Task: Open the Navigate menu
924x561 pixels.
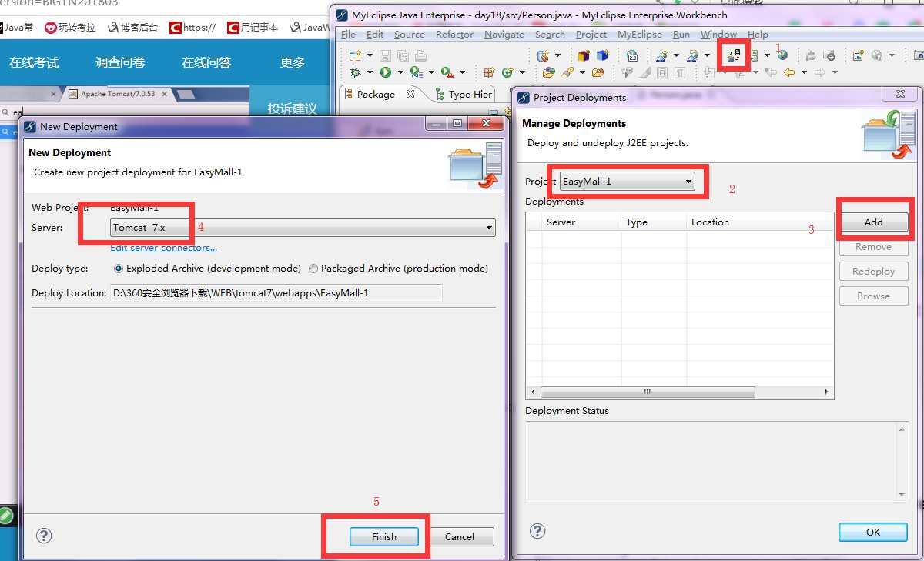Action: 504,35
